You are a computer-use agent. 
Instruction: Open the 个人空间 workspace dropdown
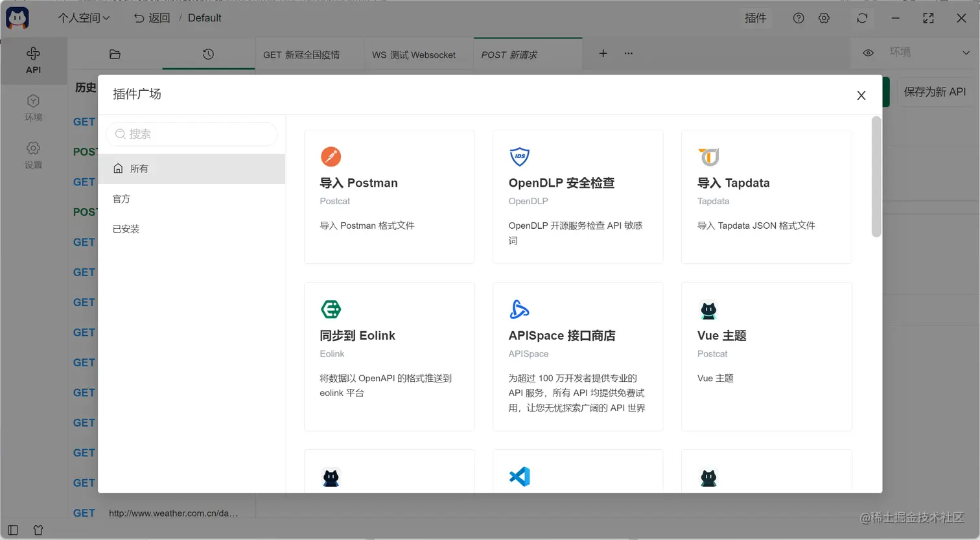click(x=84, y=18)
